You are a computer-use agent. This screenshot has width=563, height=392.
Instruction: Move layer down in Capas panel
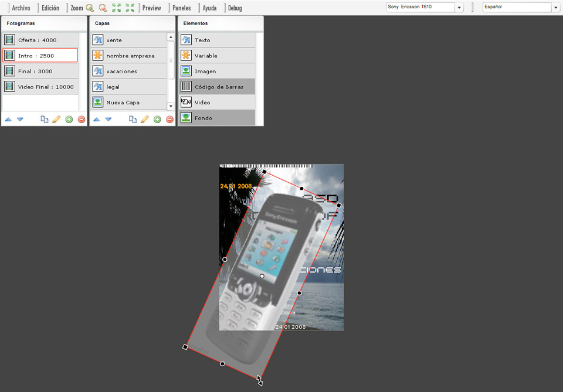[x=108, y=120]
